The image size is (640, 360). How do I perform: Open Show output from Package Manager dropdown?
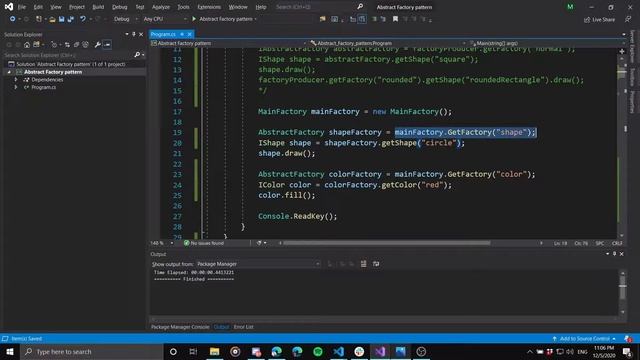(258, 264)
